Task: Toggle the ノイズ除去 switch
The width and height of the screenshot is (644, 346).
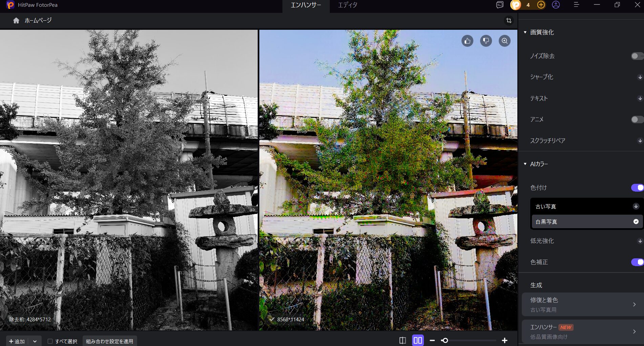Action: 637,56
